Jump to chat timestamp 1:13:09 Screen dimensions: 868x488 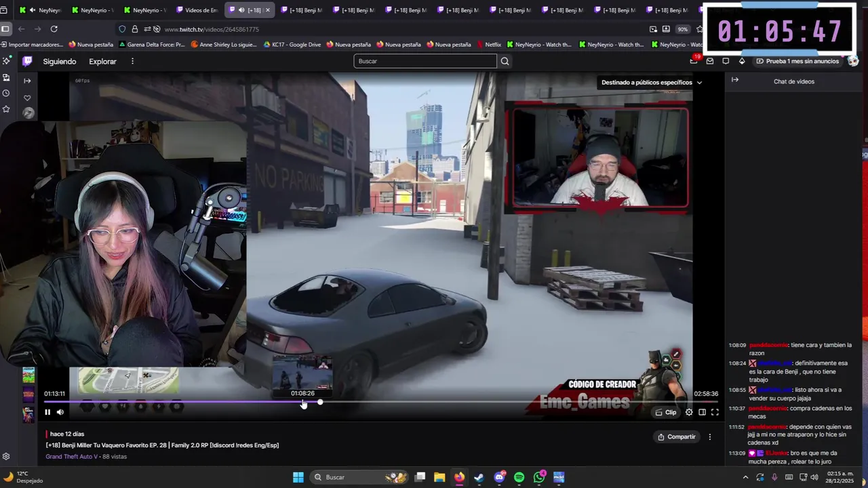[x=737, y=453]
